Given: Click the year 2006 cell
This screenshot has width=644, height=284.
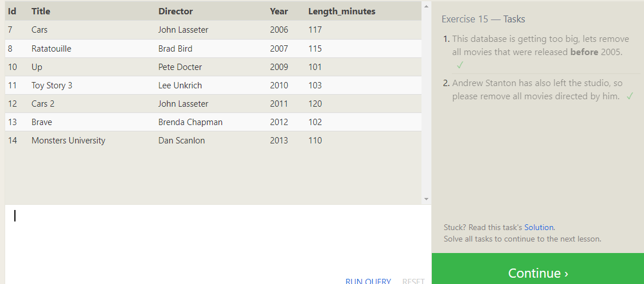Looking at the screenshot, I should [x=279, y=30].
